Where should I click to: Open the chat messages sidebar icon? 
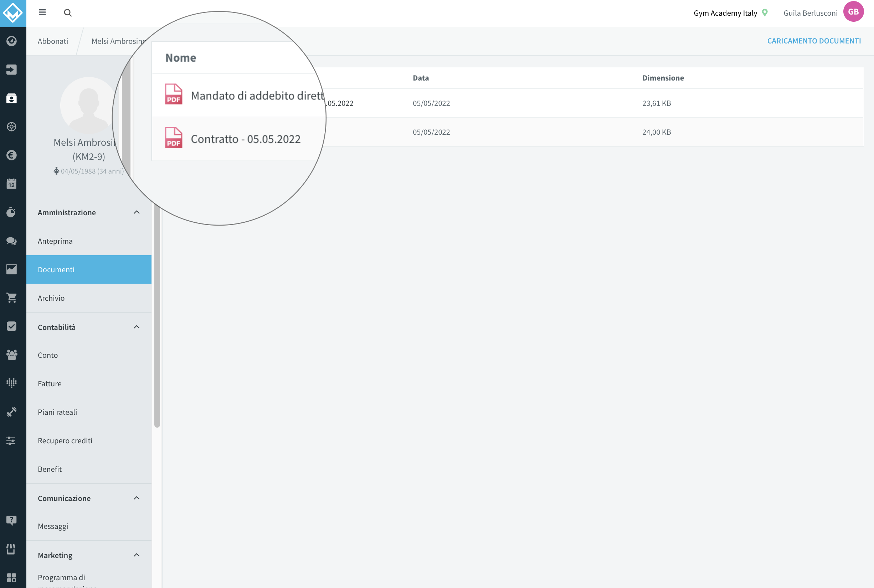(12, 241)
